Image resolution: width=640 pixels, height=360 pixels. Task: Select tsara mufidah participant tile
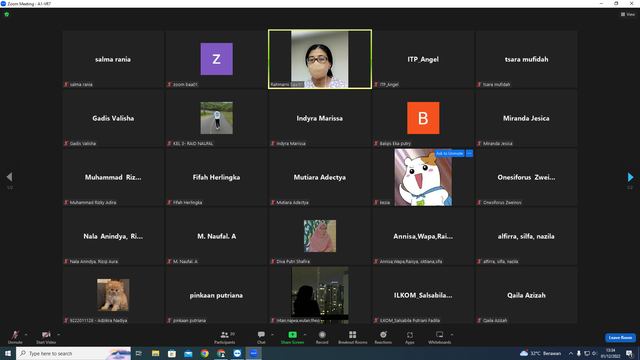[527, 59]
